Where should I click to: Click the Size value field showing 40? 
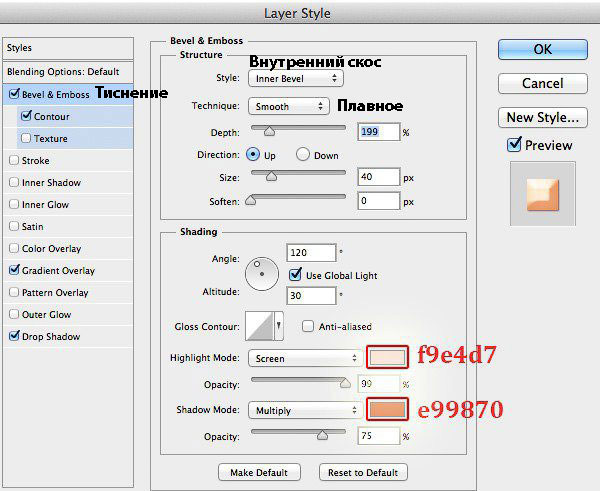(x=378, y=177)
